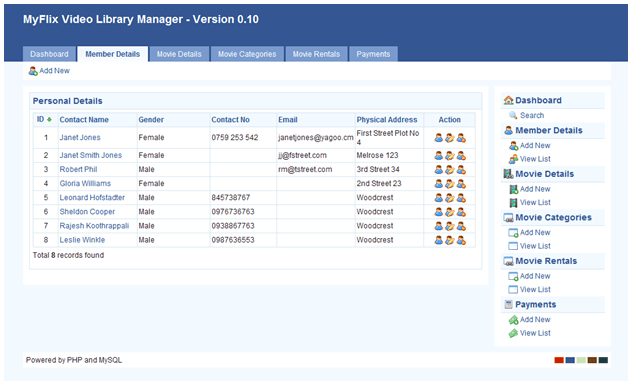The height and width of the screenshot is (388, 632).
Task: Click the view icon for Rajesh Koothrappali
Action: pos(439,226)
